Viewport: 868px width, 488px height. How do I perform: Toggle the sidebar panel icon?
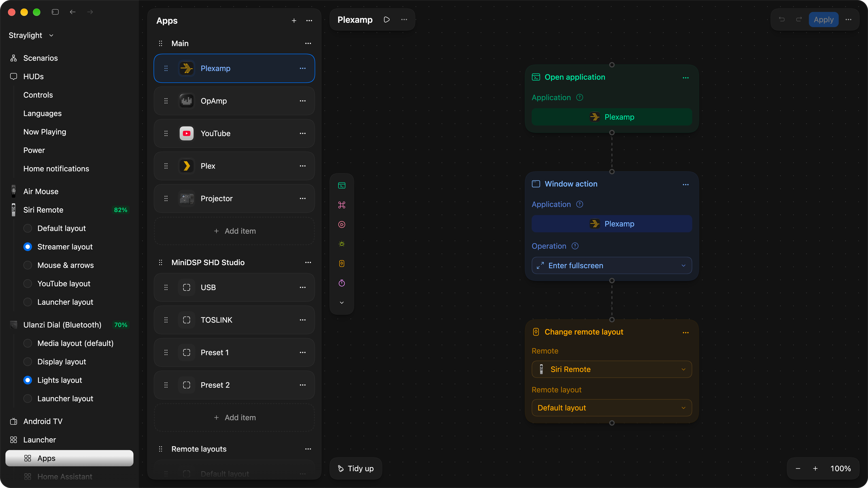[x=55, y=12]
